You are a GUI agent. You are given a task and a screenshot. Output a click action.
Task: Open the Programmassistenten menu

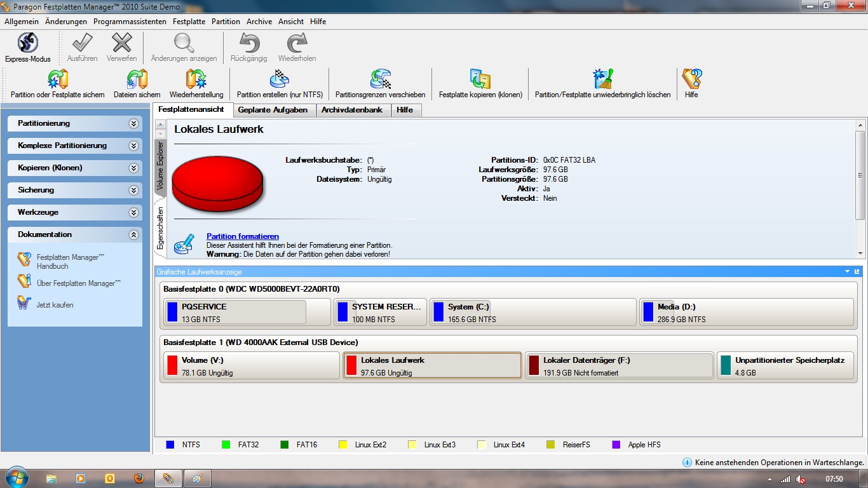130,22
